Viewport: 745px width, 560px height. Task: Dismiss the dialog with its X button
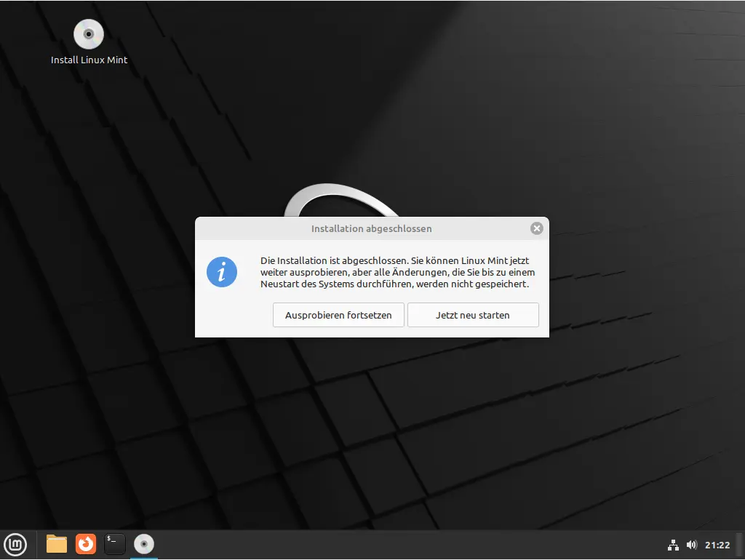(x=536, y=228)
